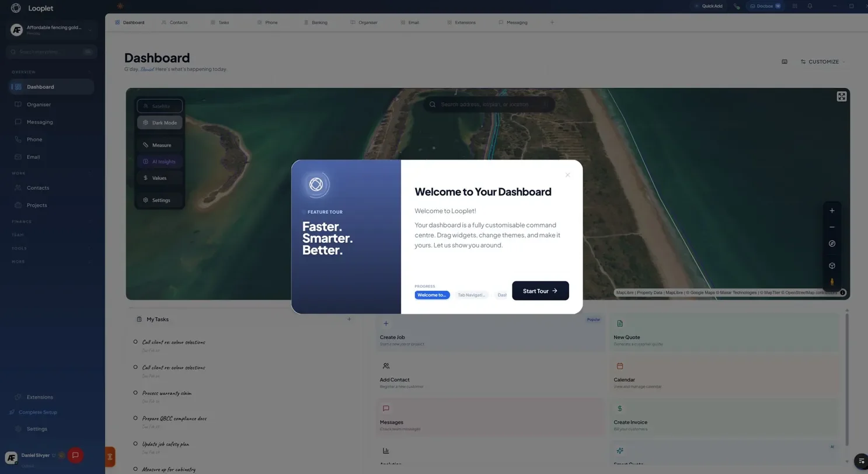Click the map compass icon
Image resolution: width=868 pixels, height=474 pixels.
pos(832,243)
